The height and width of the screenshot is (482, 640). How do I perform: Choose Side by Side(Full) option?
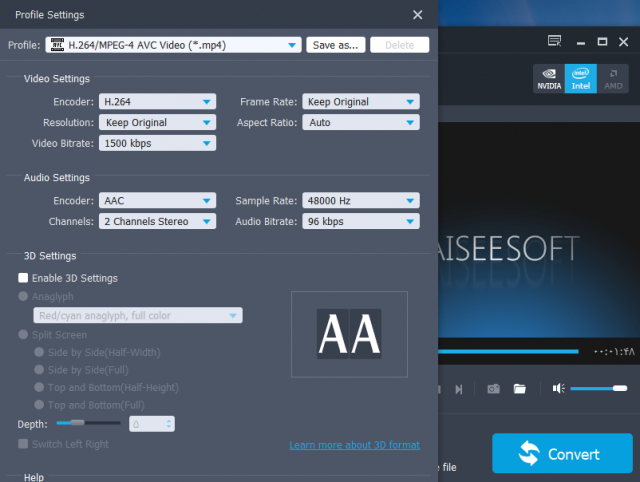[x=39, y=369]
